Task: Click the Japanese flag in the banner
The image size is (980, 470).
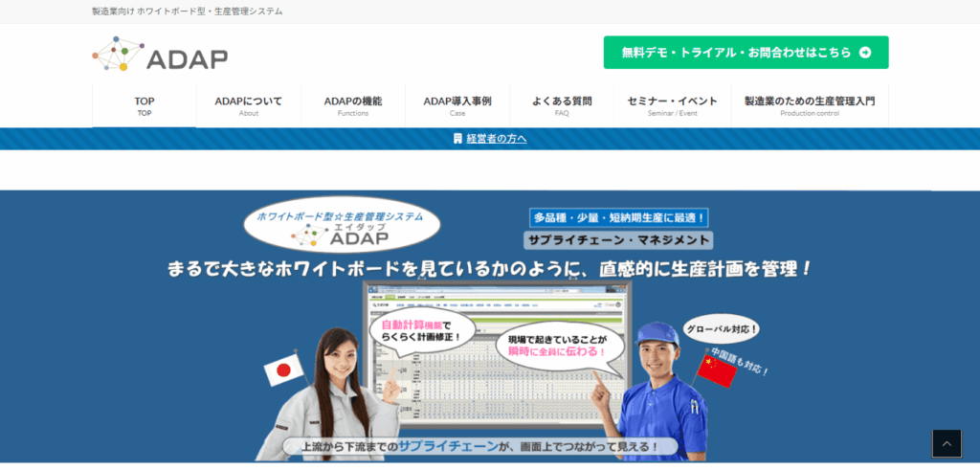Action: point(283,370)
